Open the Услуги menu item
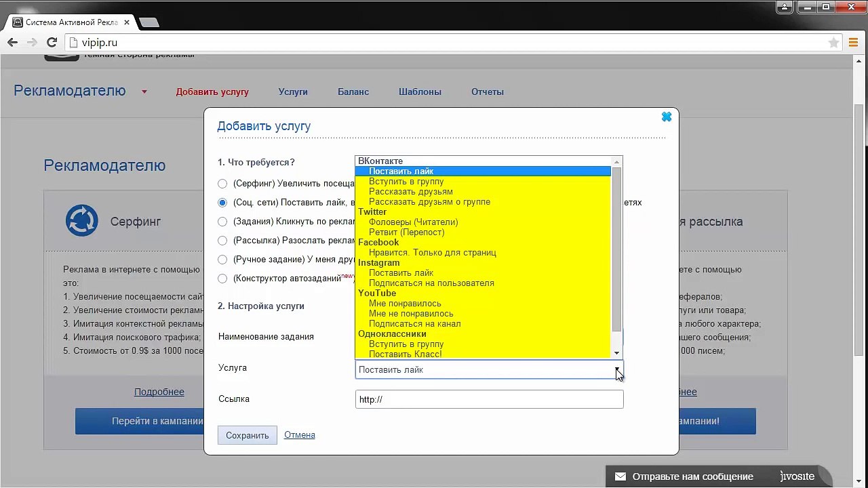 [293, 92]
